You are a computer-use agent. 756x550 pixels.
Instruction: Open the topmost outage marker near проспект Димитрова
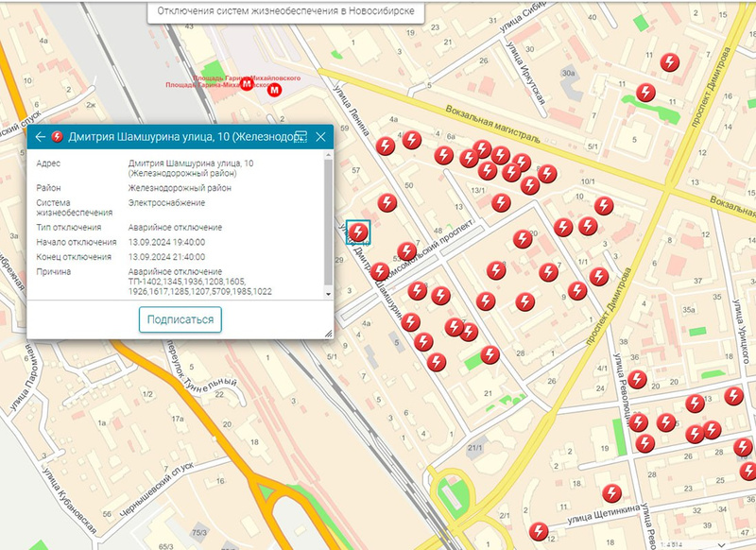(x=670, y=61)
